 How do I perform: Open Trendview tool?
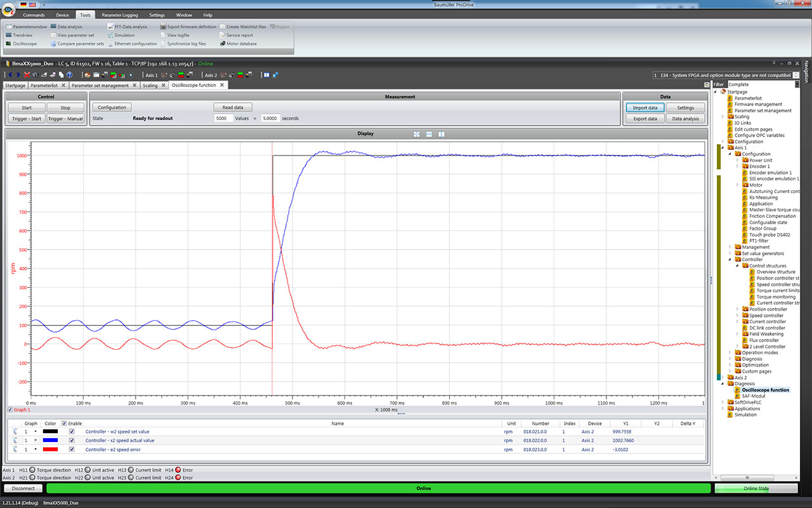[18, 35]
